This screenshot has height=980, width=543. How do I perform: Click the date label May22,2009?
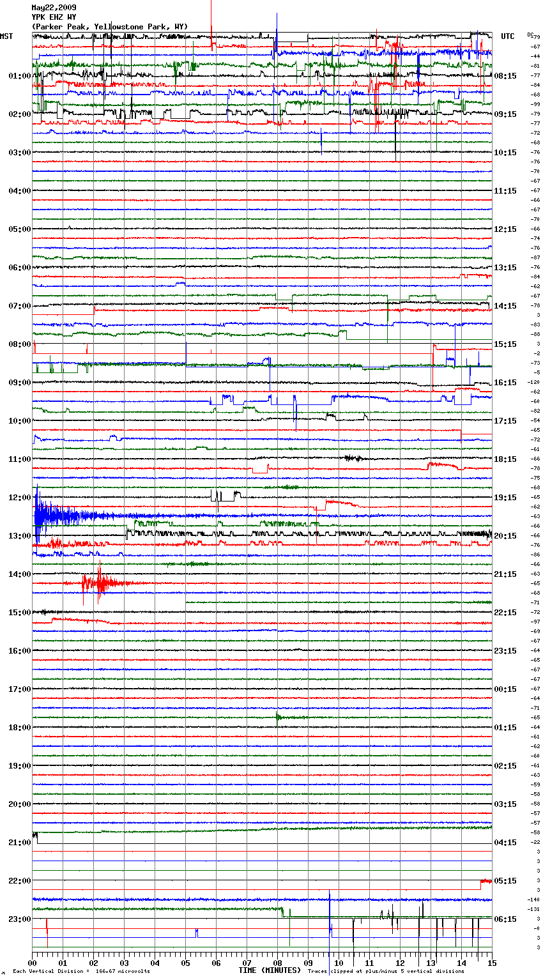click(54, 8)
